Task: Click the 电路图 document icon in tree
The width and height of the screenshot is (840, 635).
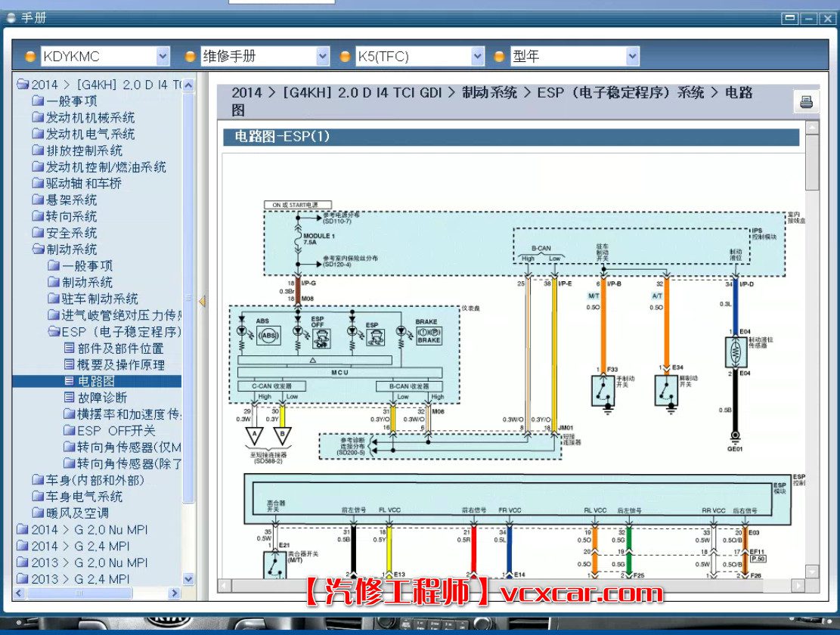Action: 70,382
